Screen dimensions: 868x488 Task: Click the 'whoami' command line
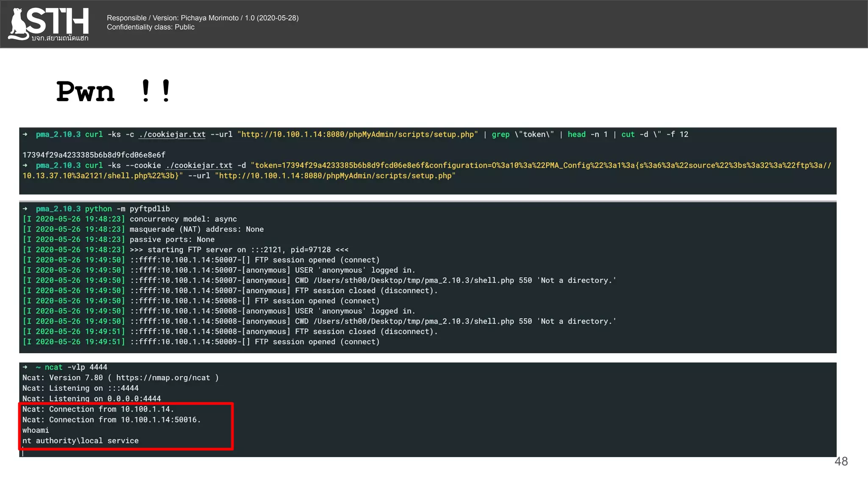click(x=36, y=430)
